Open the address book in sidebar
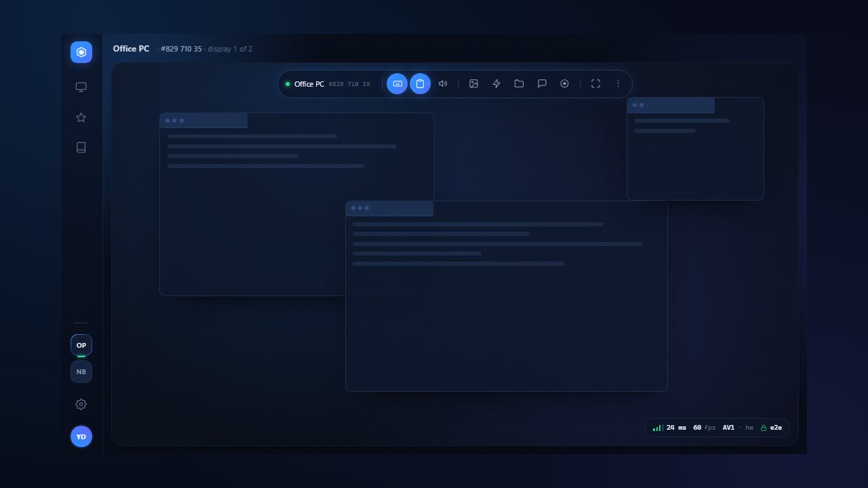Screen dimensions: 868x488 coord(81,147)
